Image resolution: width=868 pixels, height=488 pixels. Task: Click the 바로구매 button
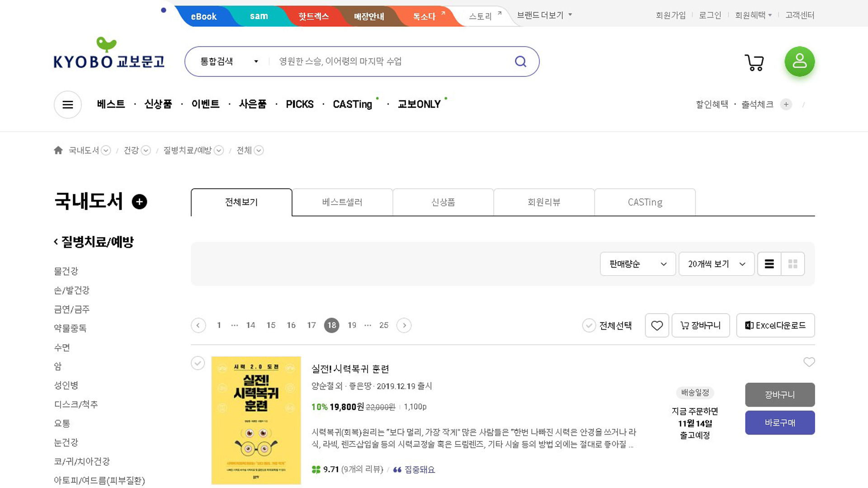point(779,422)
